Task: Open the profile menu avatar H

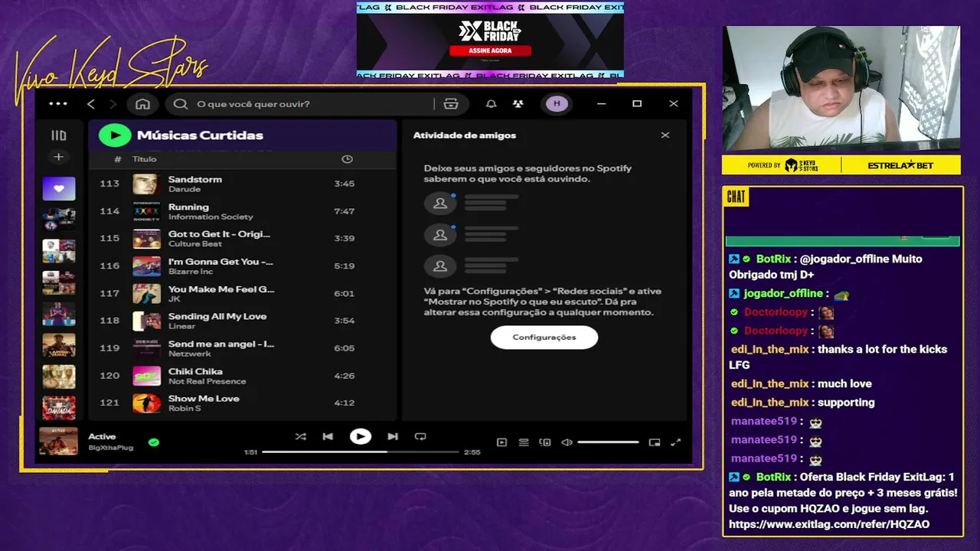Action: 557,104
